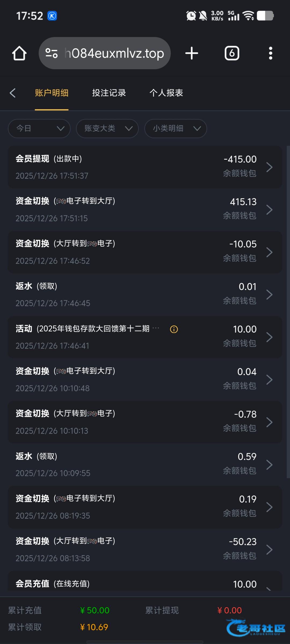Expand the 今日 date filter dropdown
The image size is (290, 644).
pos(39,129)
